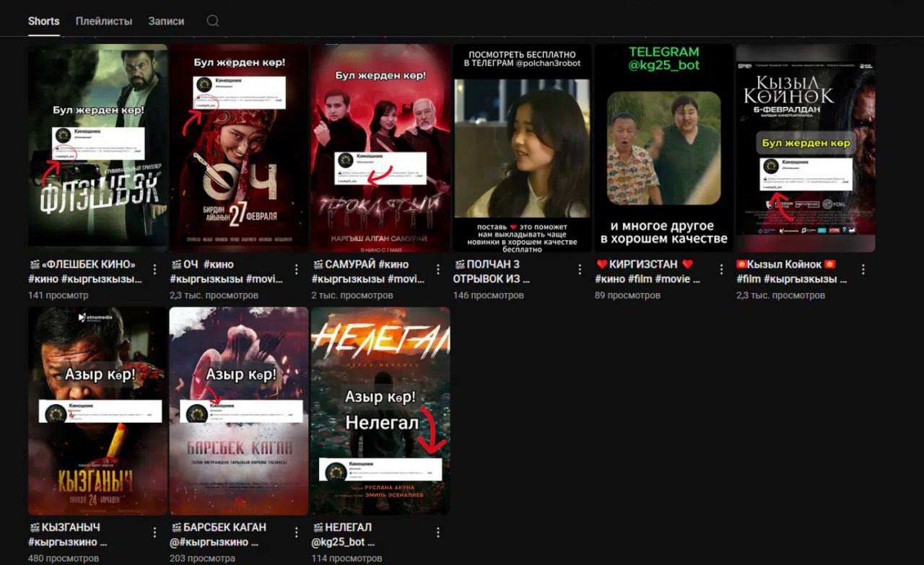Open three-dot menu for НЕЛЕГАЛ short
924x565 pixels.
[437, 533]
